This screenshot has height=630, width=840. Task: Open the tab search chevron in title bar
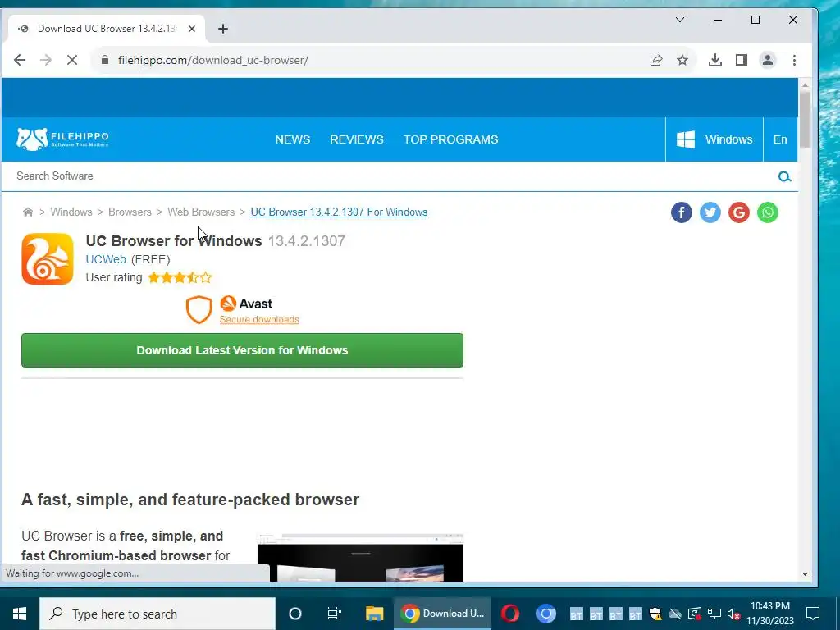pos(680,20)
